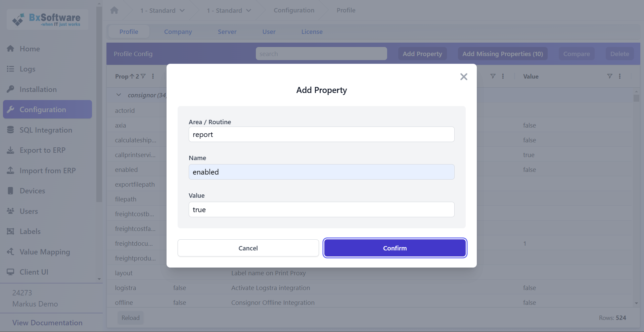Click the breadcrumb home icon
The image size is (644, 332).
click(114, 10)
